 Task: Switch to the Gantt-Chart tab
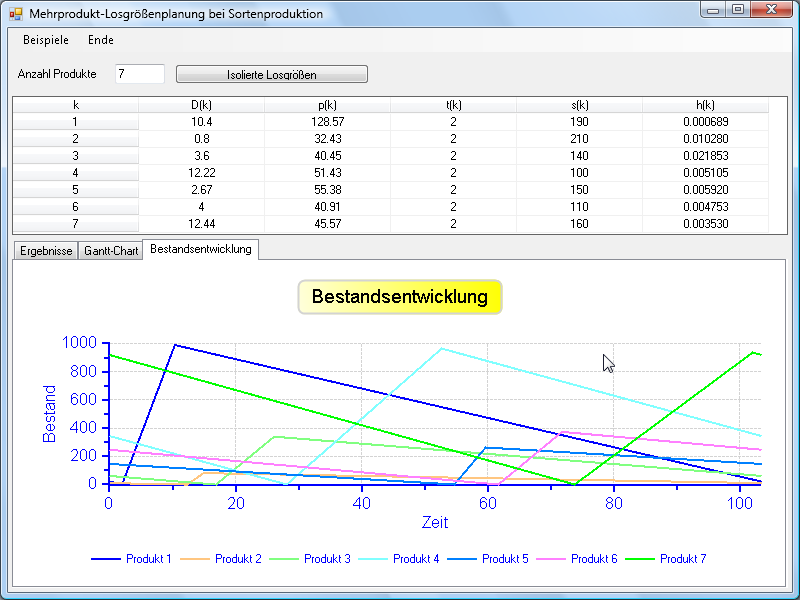(111, 251)
